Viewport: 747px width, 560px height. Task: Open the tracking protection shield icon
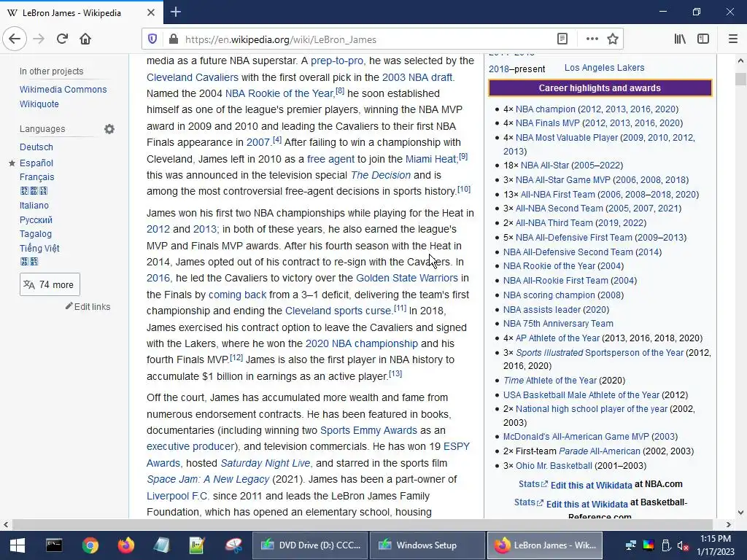[x=152, y=39]
